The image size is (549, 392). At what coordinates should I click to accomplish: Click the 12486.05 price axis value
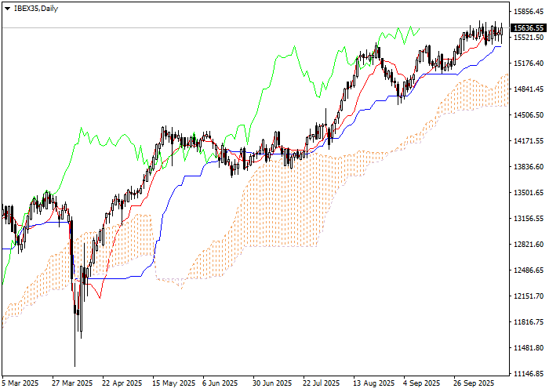pos(527,270)
